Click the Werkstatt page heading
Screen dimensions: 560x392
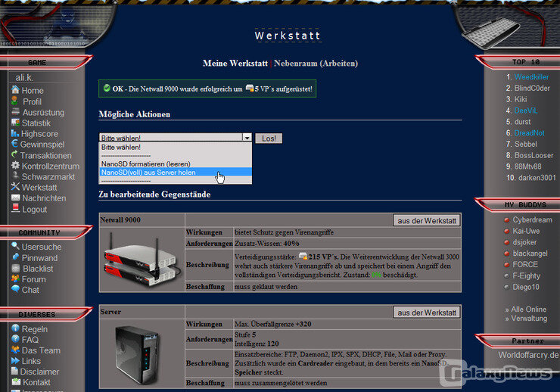click(288, 36)
